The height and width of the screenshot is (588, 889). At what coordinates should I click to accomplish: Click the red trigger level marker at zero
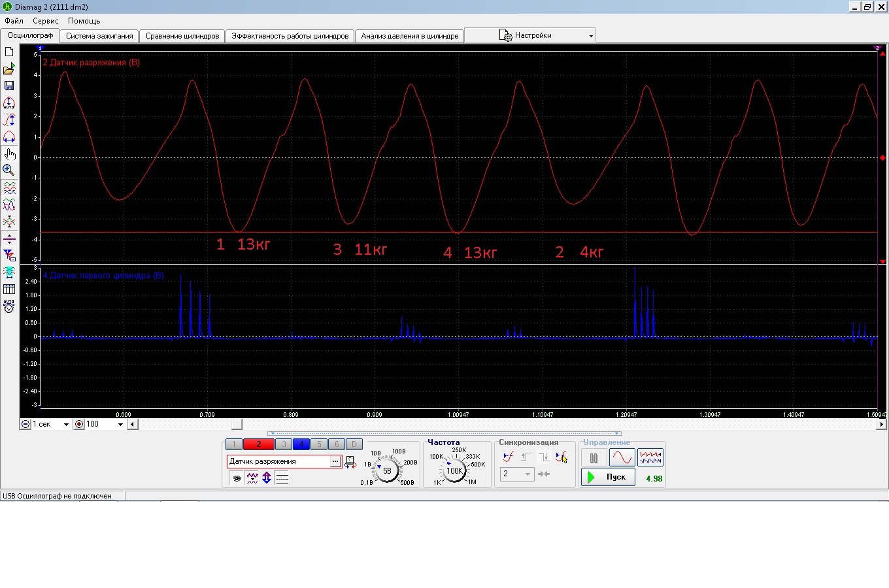(x=882, y=157)
